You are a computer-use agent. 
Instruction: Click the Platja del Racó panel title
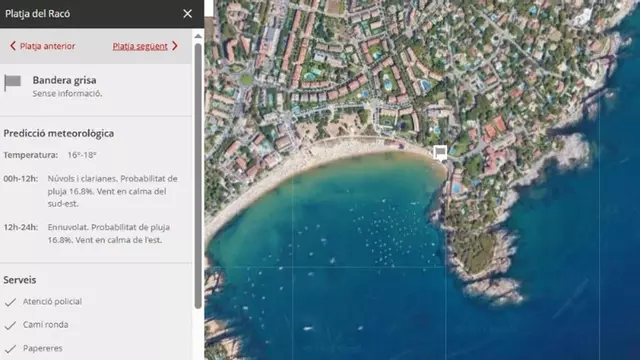38,14
